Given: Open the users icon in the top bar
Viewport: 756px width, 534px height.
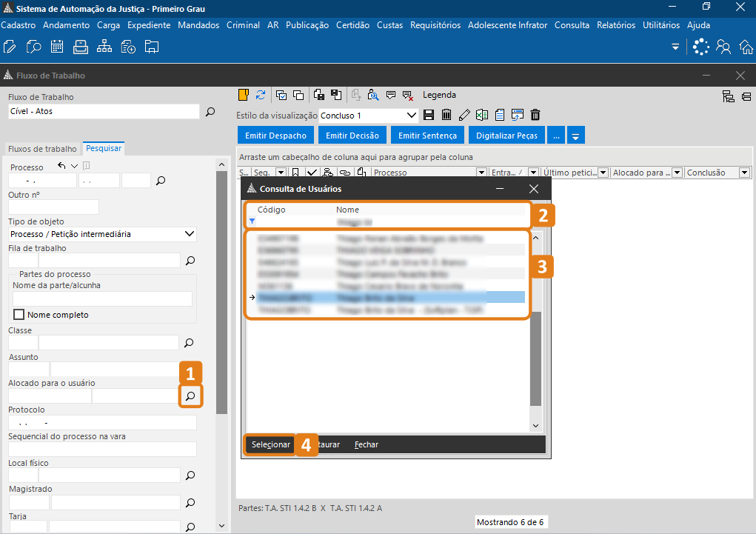Looking at the screenshot, I should (723, 47).
